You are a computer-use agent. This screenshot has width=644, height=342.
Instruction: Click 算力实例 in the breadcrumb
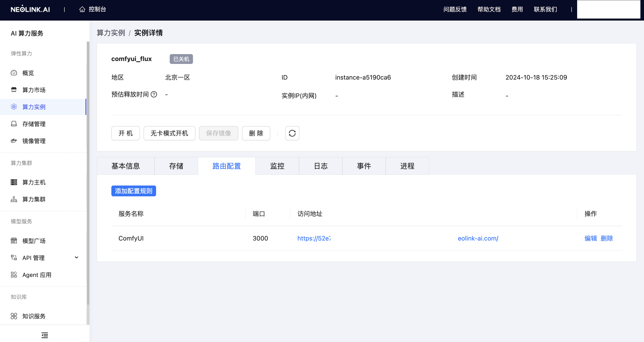pyautogui.click(x=111, y=33)
